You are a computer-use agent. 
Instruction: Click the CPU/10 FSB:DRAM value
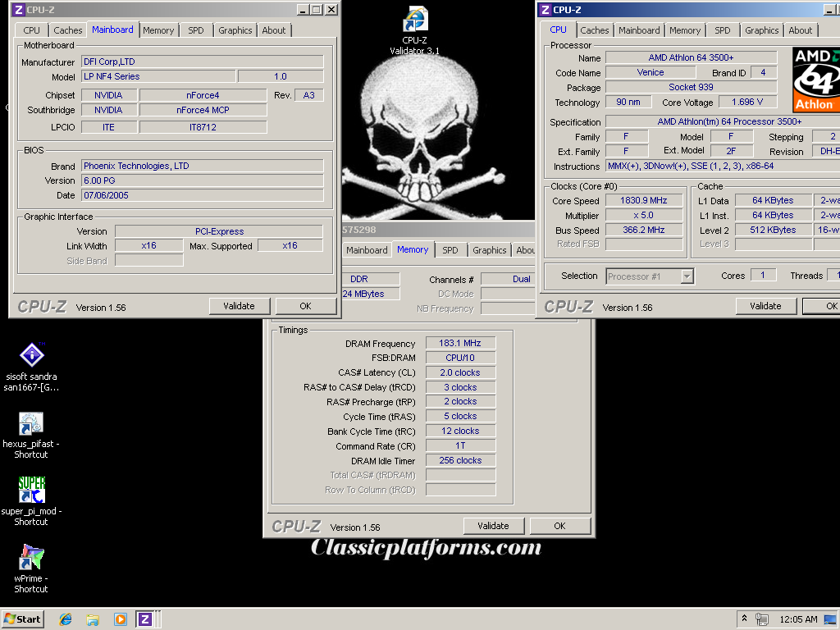(460, 358)
